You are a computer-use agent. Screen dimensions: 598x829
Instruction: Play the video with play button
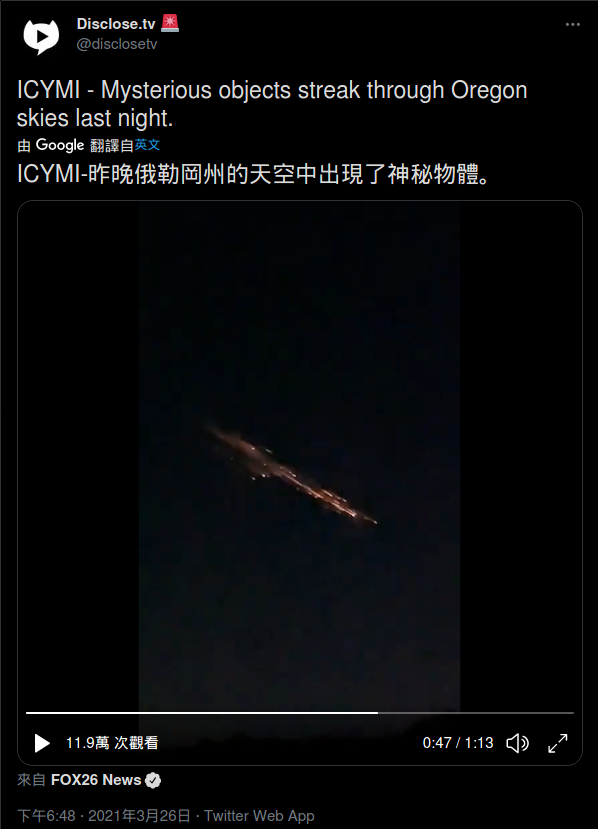[x=42, y=743]
